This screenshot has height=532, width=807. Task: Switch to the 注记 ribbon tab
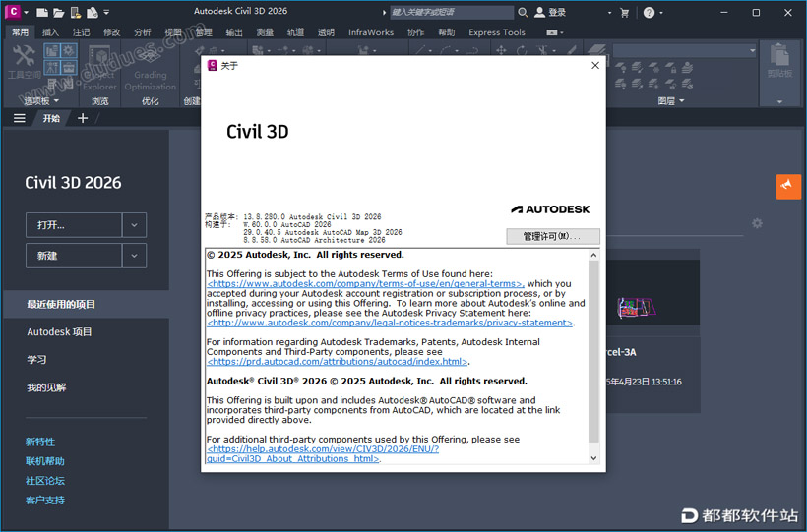81,32
